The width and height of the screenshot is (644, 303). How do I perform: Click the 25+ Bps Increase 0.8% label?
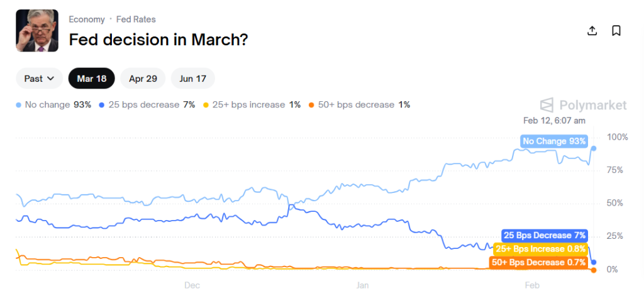[x=541, y=249]
